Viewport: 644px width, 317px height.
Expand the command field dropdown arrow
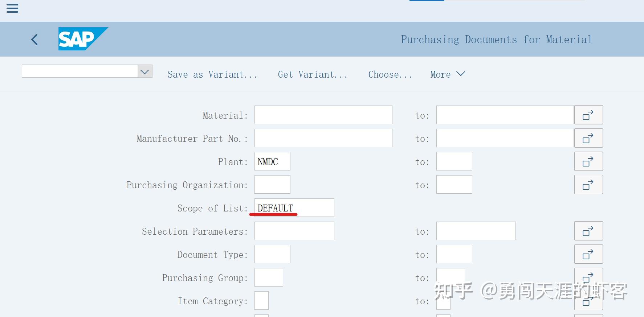click(x=144, y=71)
